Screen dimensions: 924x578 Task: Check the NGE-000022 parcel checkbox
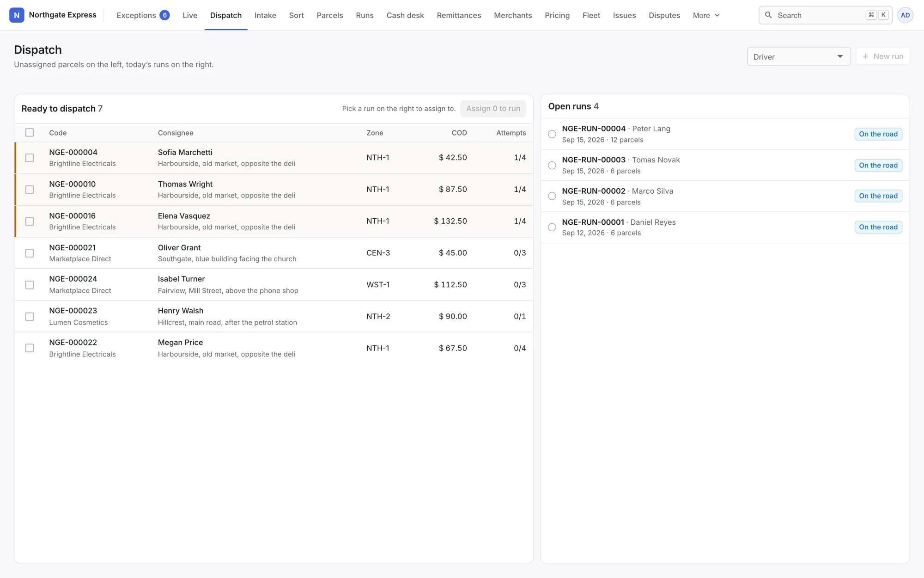[30, 348]
